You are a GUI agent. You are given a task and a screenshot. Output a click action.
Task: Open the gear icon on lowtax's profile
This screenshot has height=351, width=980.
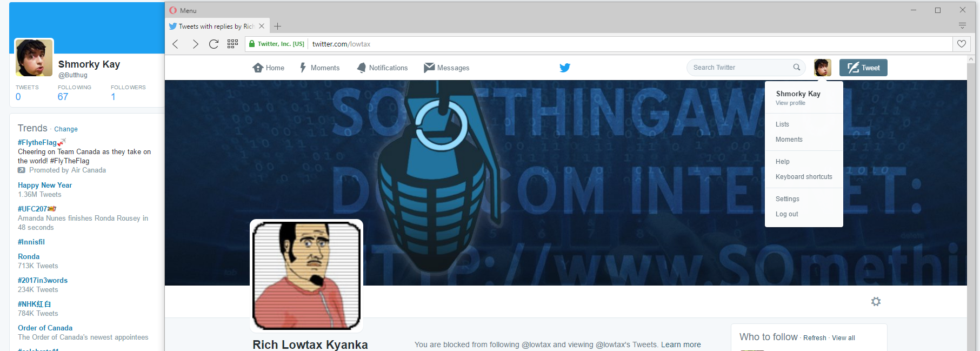(x=876, y=302)
